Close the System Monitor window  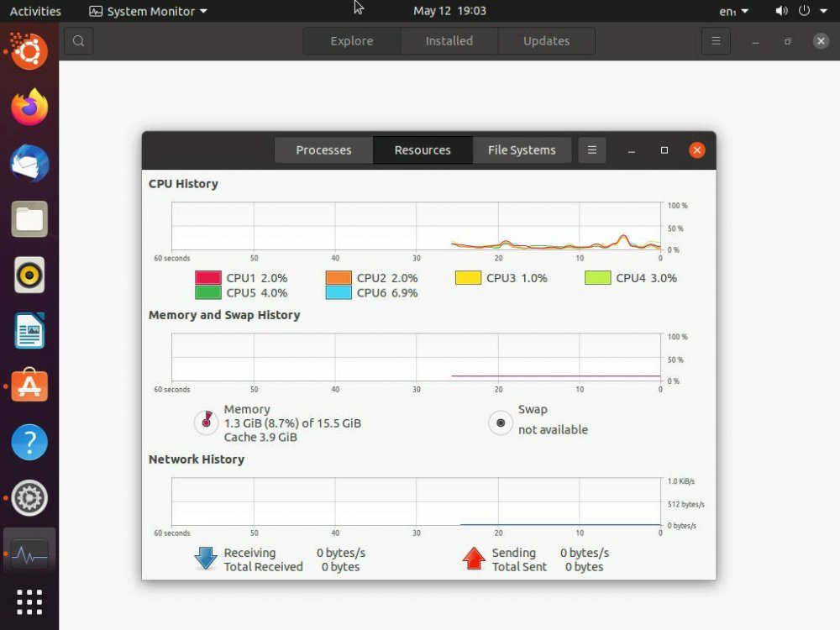(x=697, y=150)
